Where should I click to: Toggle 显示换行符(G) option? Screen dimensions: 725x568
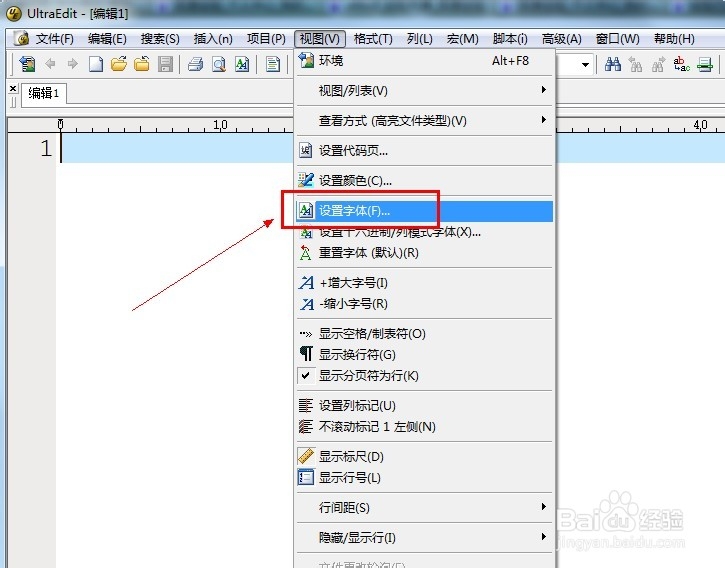[424, 355]
